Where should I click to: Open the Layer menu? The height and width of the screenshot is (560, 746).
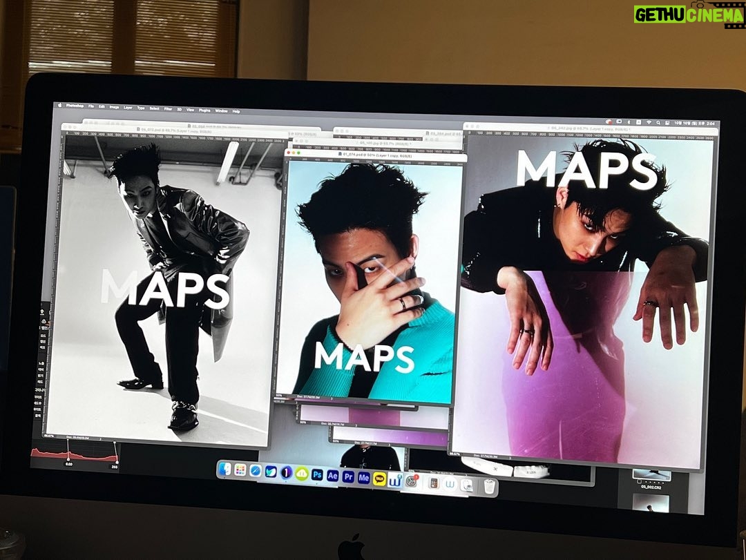tap(128, 108)
